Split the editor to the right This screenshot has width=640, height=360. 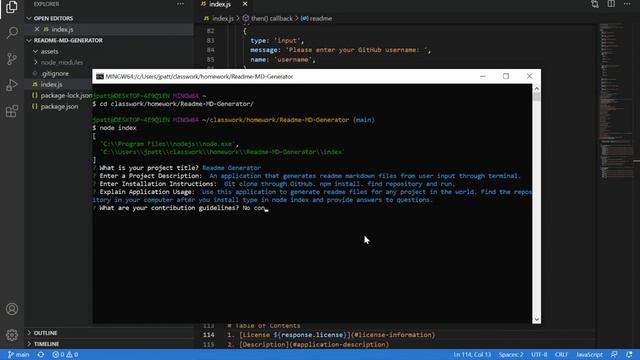[611, 4]
